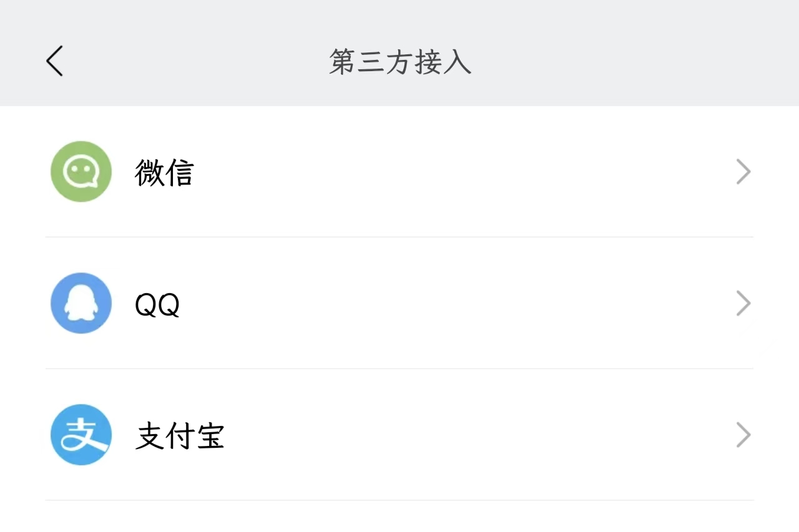
Task: Click the green 微信 WeChat icon
Action: point(81,172)
